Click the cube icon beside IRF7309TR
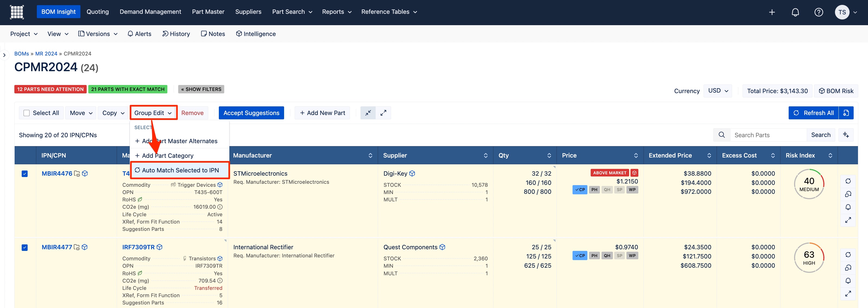Screen dimensions: 868x308 (x=160, y=247)
